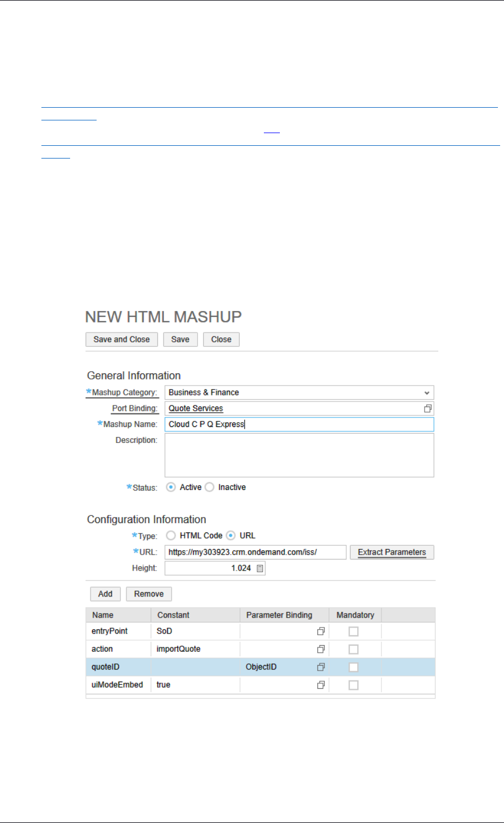Screen dimensions: 504x823
Task: Click the Parameter Binding column header
Action: click(x=284, y=615)
